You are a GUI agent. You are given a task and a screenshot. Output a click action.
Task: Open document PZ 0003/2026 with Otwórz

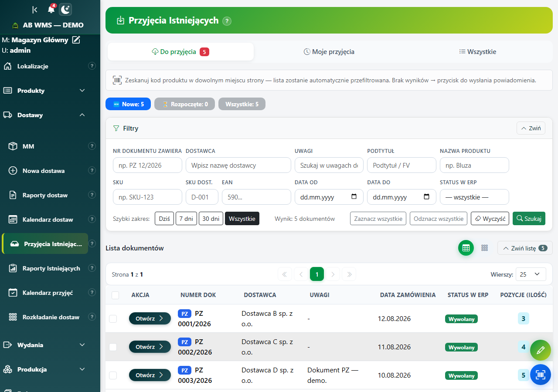[150, 375]
